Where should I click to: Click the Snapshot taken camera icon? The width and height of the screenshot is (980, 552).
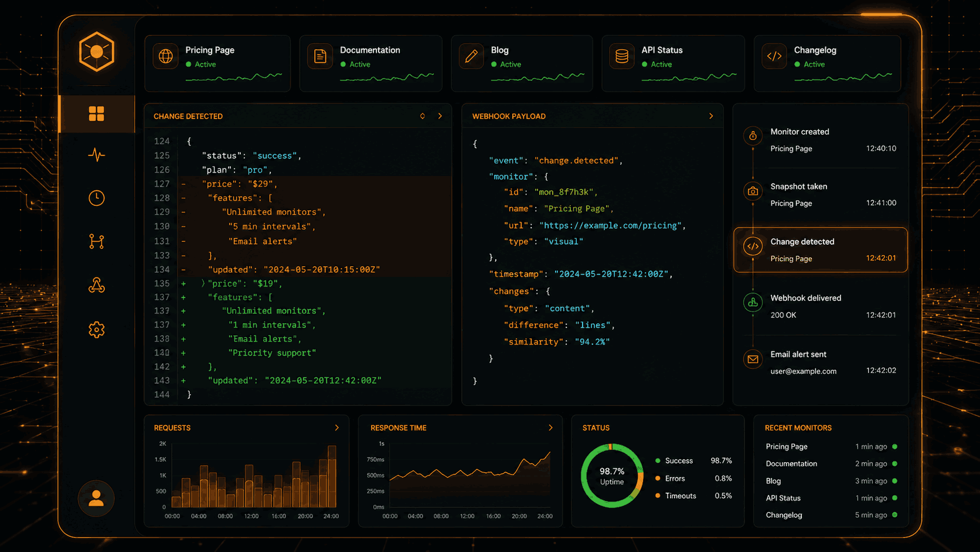tap(753, 191)
